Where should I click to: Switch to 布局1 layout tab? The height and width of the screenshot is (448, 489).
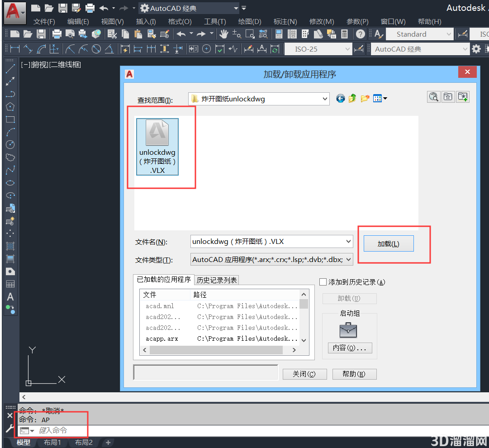pos(52,442)
